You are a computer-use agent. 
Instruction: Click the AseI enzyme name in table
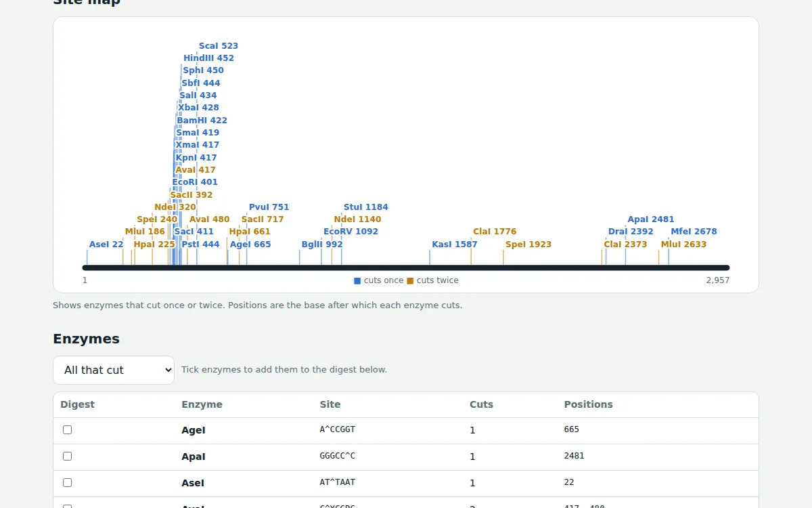coord(193,483)
